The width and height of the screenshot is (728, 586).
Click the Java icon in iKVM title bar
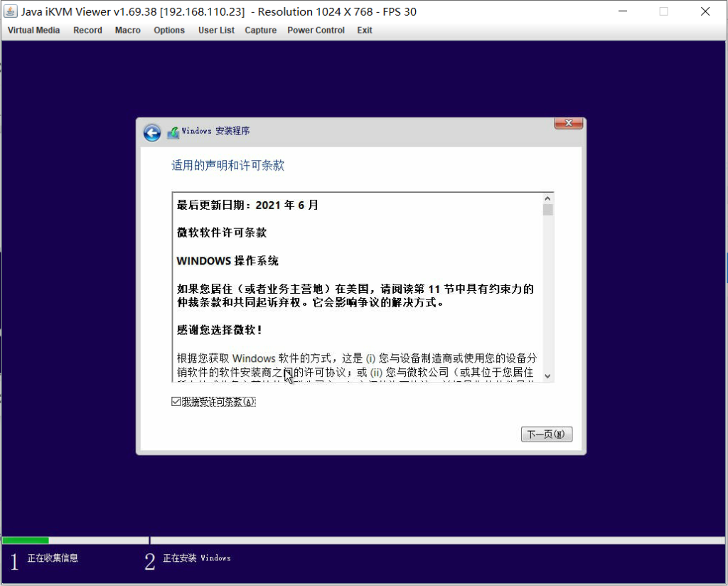tap(11, 11)
